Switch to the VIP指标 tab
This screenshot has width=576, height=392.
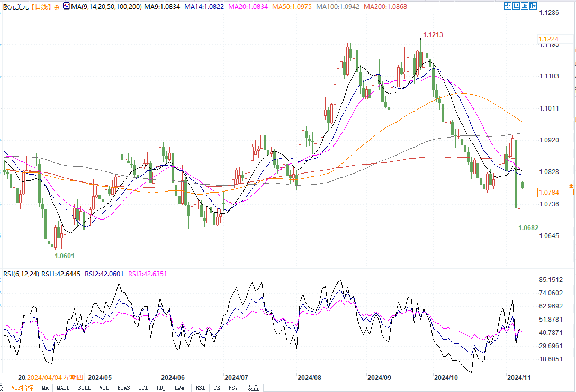tap(23, 388)
